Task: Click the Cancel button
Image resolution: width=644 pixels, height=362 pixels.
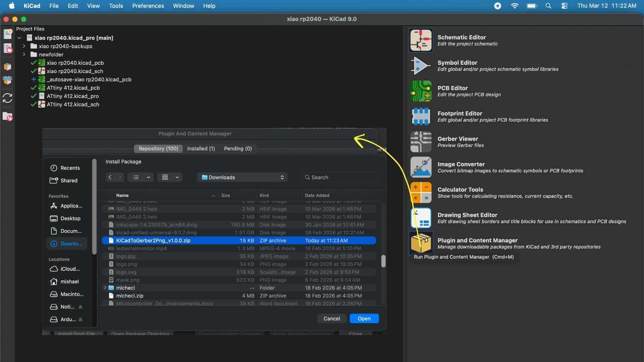Action: (x=331, y=318)
